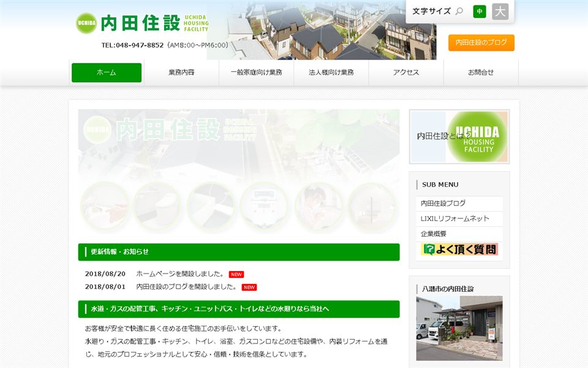Image resolution: width=588 pixels, height=368 pixels.
Task: Click the date 2018/08/20
Action: coord(105,274)
